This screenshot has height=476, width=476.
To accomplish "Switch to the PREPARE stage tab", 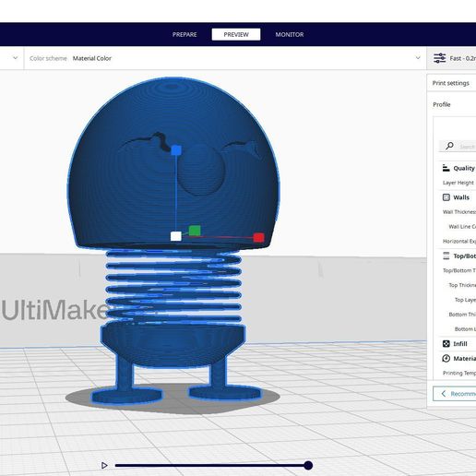I will (184, 34).
